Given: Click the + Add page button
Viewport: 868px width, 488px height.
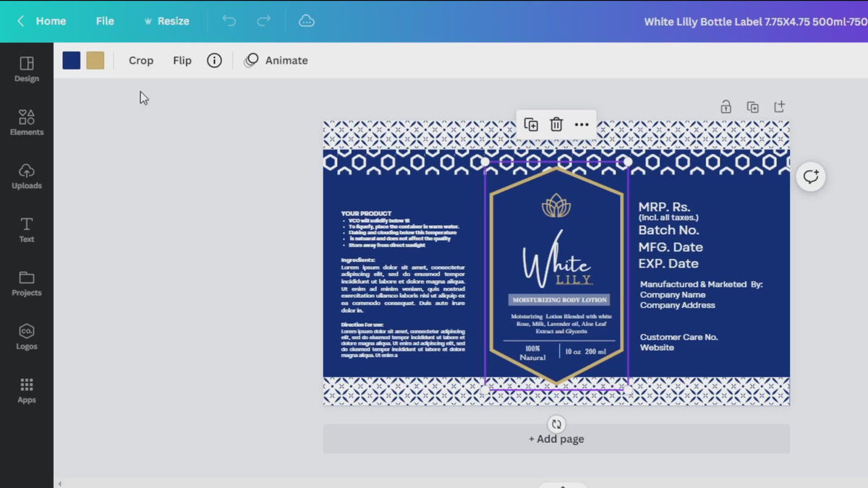Looking at the screenshot, I should click(556, 439).
